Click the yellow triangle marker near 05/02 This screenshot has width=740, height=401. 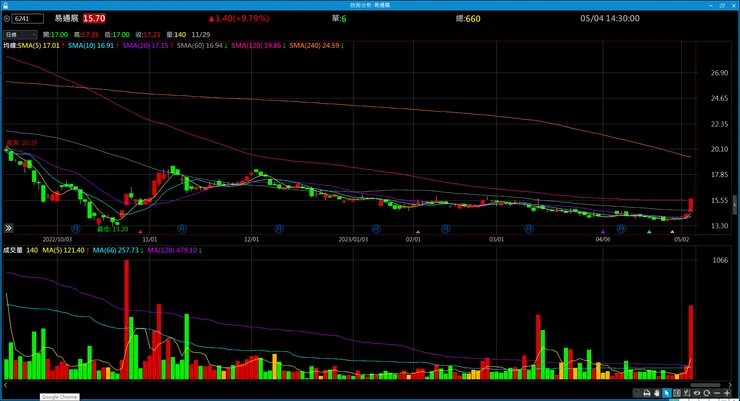672,232
